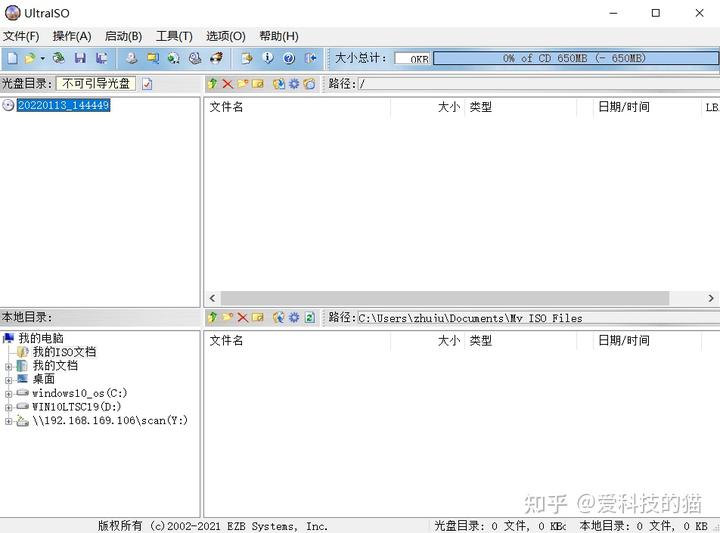
Task: Click the gear icon in the local directory toolbar
Action: point(294,317)
